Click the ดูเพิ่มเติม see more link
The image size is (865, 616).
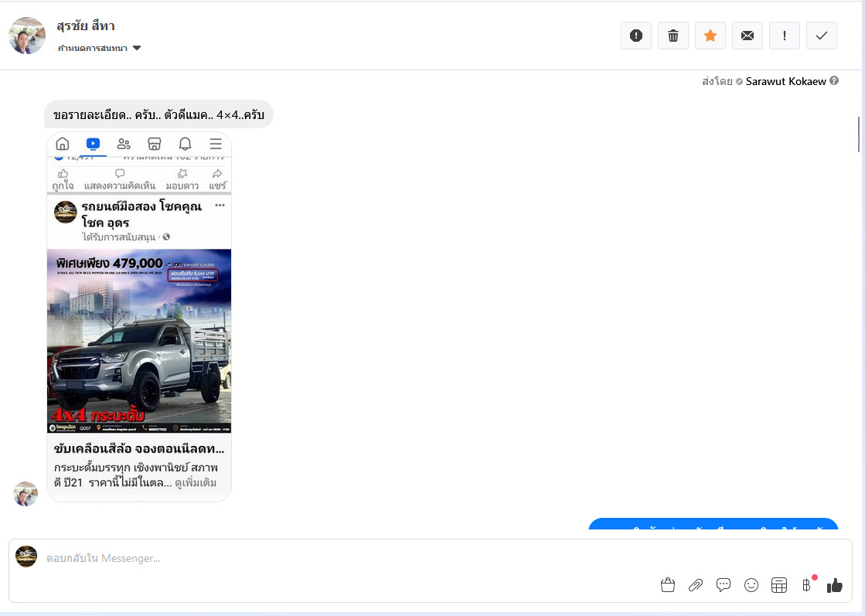coord(196,483)
